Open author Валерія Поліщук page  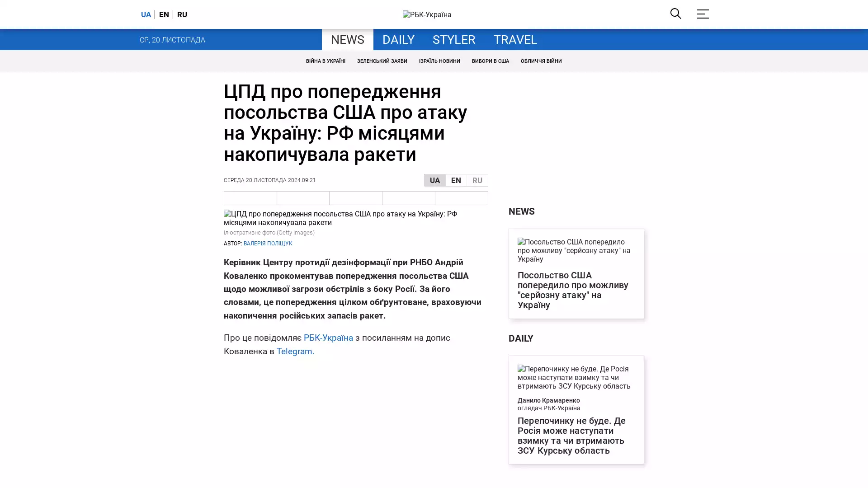click(268, 244)
